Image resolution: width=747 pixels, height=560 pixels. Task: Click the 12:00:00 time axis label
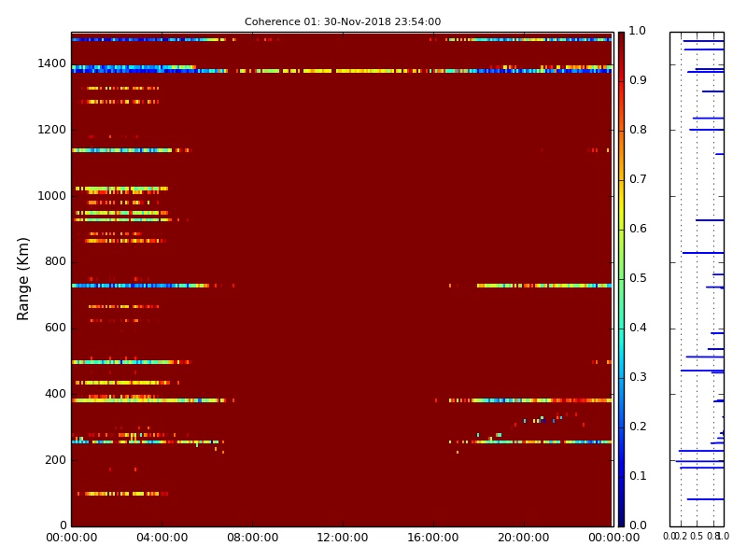click(x=343, y=538)
